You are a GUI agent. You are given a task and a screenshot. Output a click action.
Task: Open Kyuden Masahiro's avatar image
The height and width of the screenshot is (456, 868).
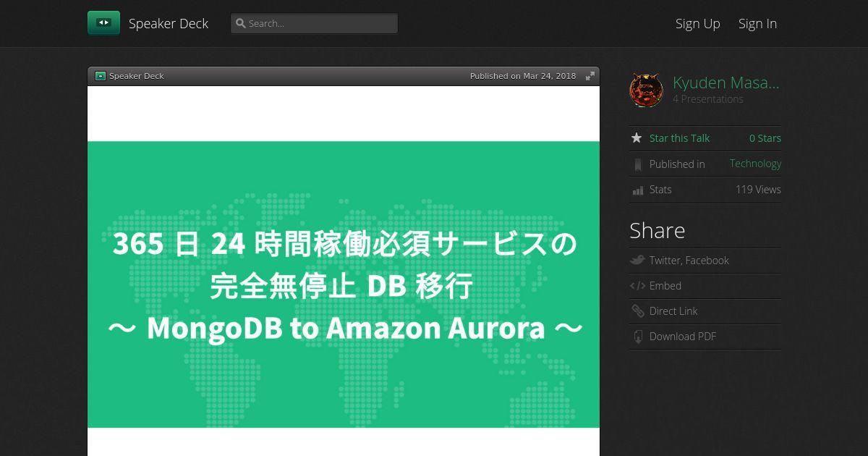pyautogui.click(x=646, y=90)
